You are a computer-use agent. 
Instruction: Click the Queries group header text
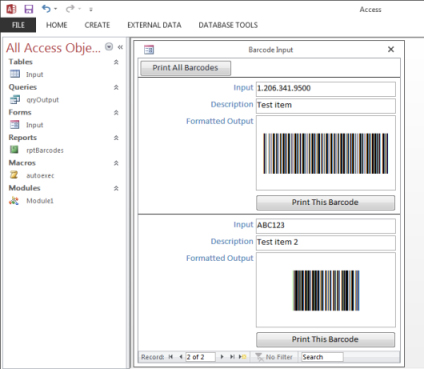coord(23,87)
